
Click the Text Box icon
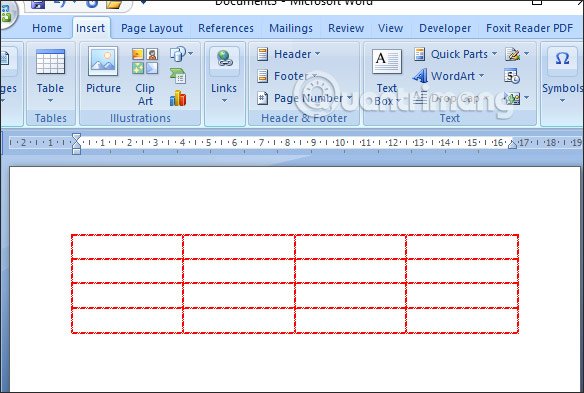pyautogui.click(x=387, y=61)
